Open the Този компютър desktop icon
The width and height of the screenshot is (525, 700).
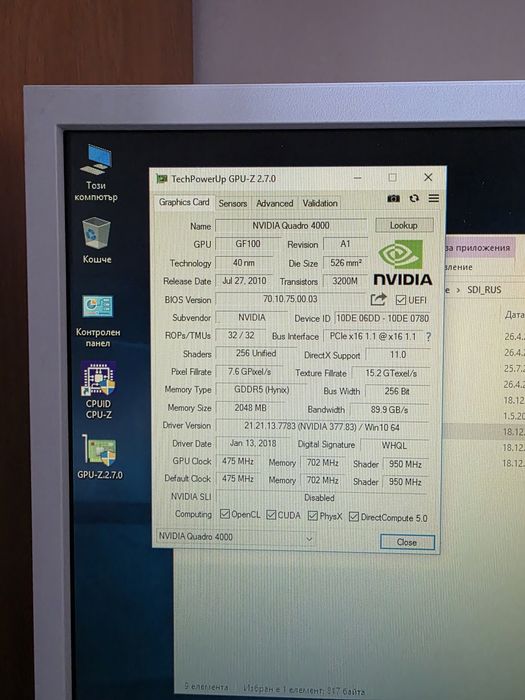pyautogui.click(x=96, y=172)
